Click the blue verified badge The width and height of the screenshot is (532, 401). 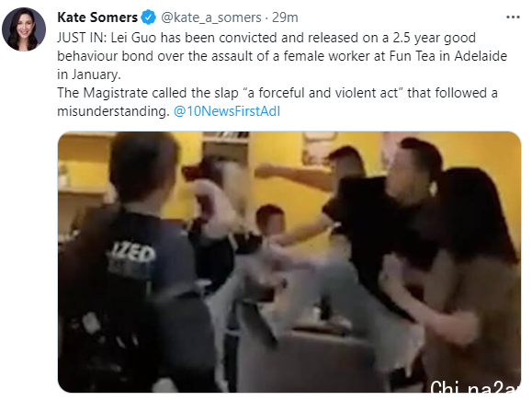(x=148, y=17)
